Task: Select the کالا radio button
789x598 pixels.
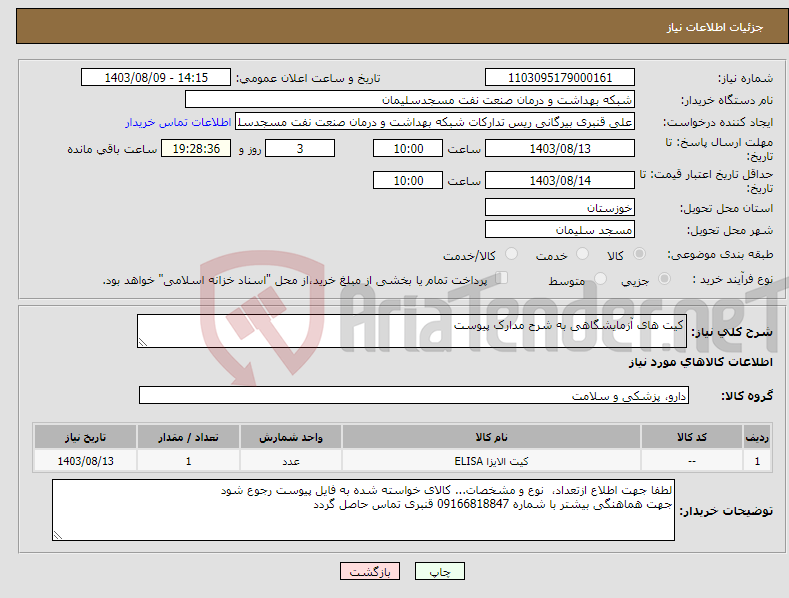Action: 639,254
